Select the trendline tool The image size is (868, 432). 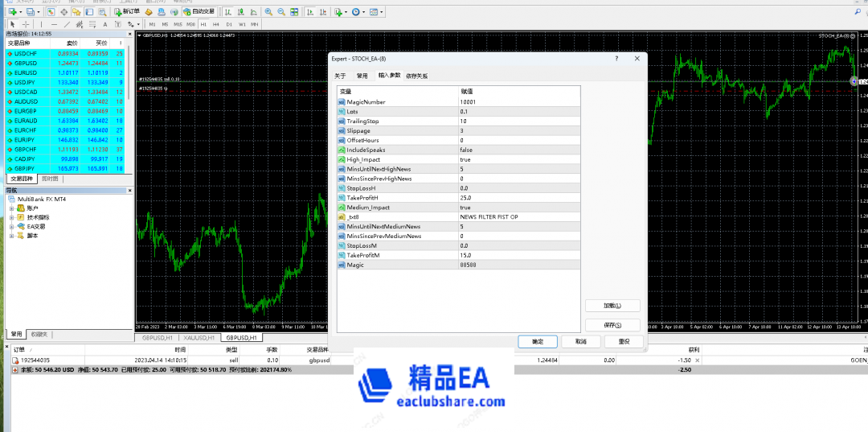click(x=67, y=24)
